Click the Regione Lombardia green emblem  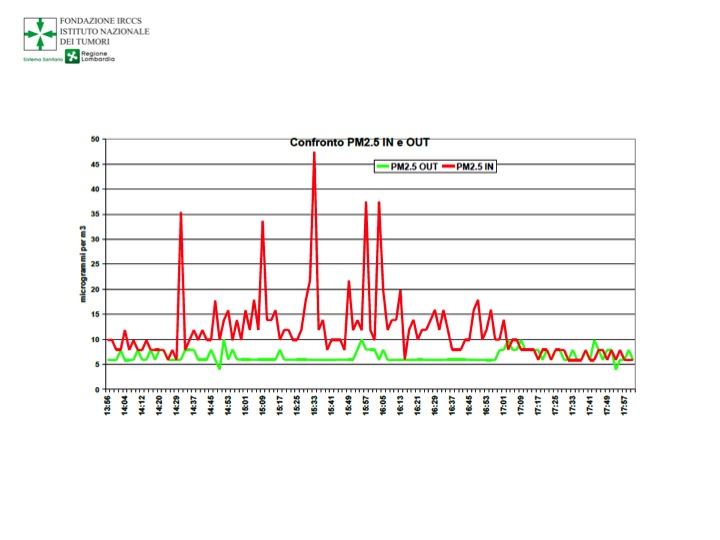tap(72, 56)
